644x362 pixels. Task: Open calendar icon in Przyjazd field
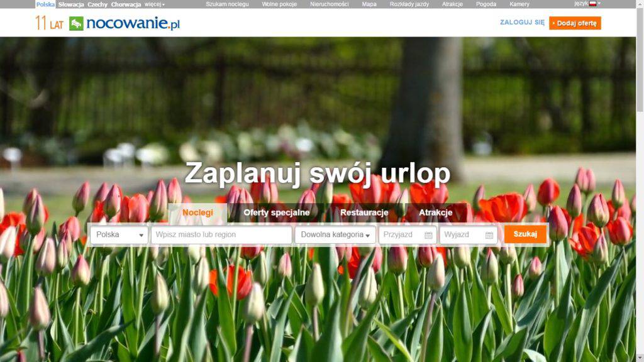[428, 235]
